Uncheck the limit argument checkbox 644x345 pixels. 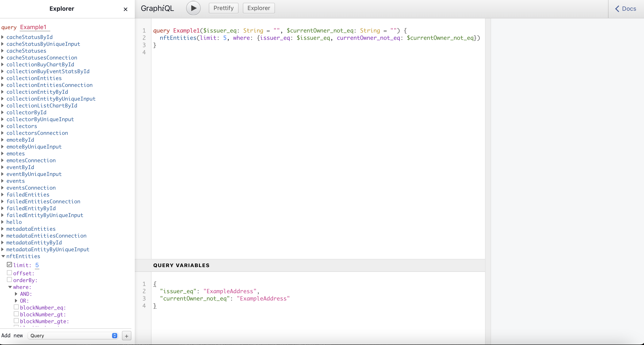[x=9, y=265]
